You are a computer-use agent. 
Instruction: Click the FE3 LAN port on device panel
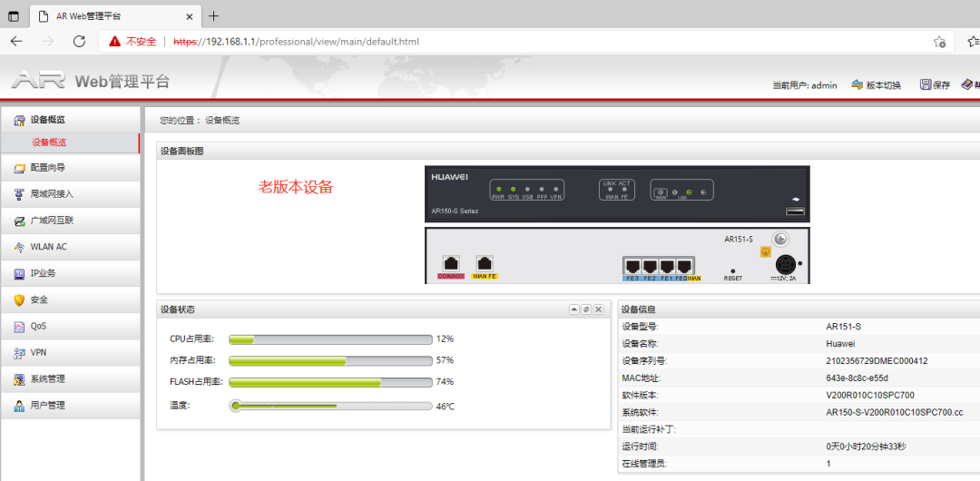pyautogui.click(x=632, y=266)
